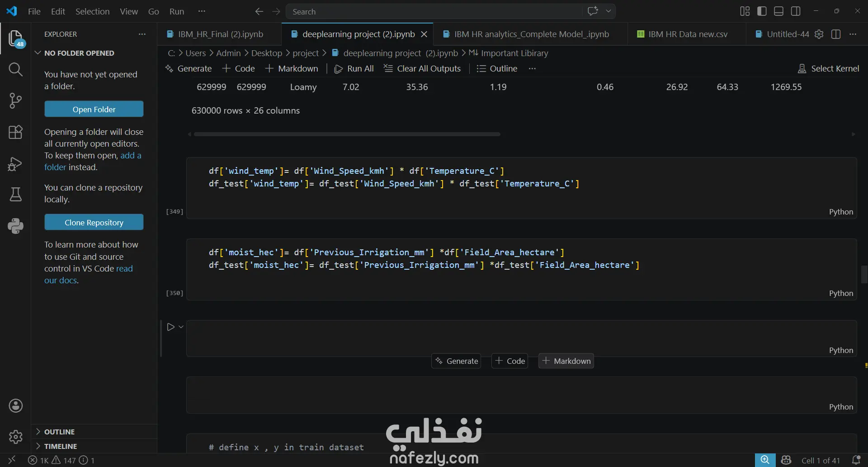The width and height of the screenshot is (868, 467).
Task: Click Run All in notebook toolbar
Action: (354, 68)
